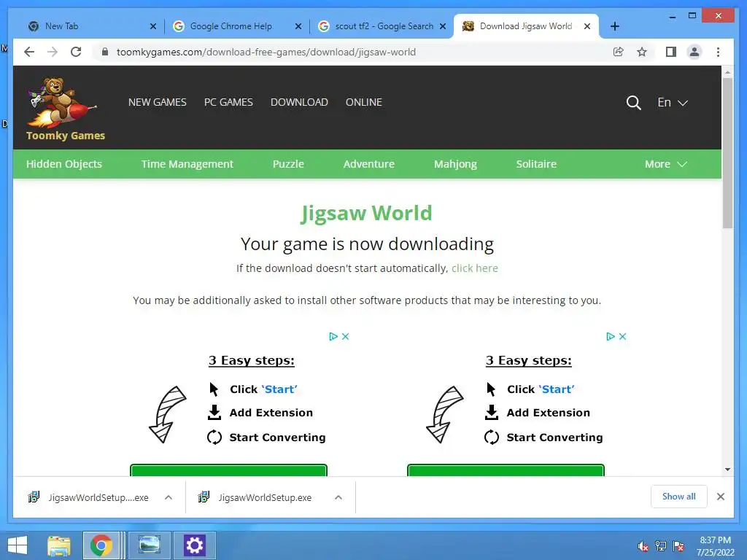Click 'Start' in the right ad
The width and height of the screenshot is (747, 560).
(x=557, y=389)
